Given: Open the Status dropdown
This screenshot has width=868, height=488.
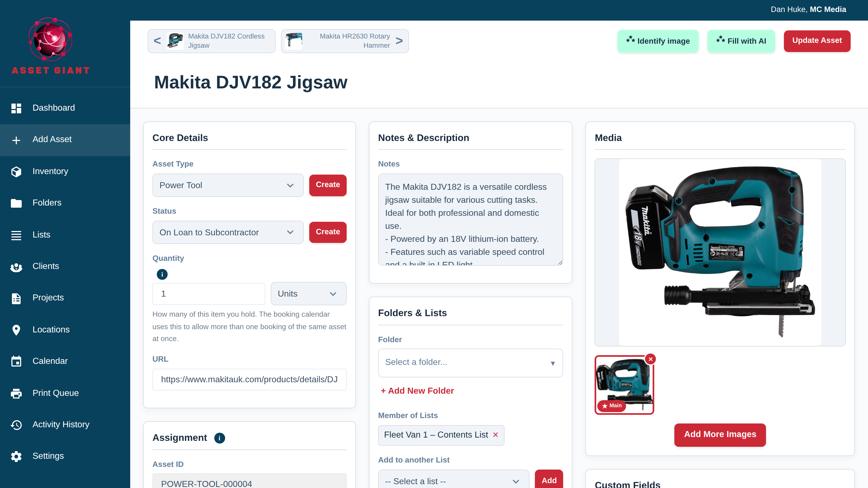Looking at the screenshot, I should 228,232.
